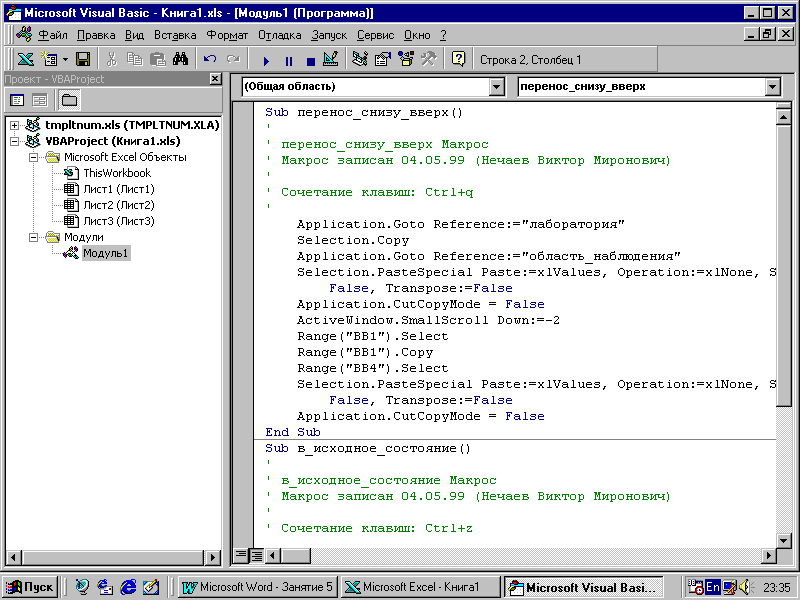Click the View Object button in Project panel
The width and height of the screenshot is (800, 600).
39,100
